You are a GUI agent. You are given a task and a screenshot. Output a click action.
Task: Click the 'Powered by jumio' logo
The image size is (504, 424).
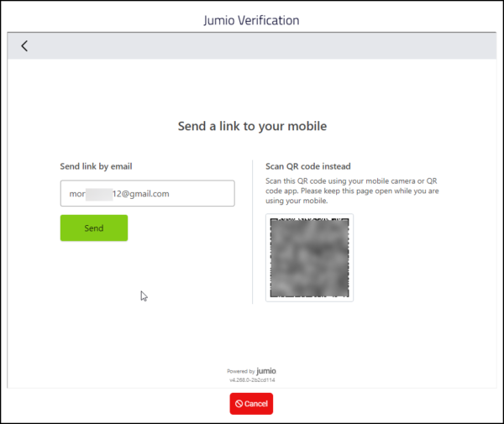tap(251, 371)
